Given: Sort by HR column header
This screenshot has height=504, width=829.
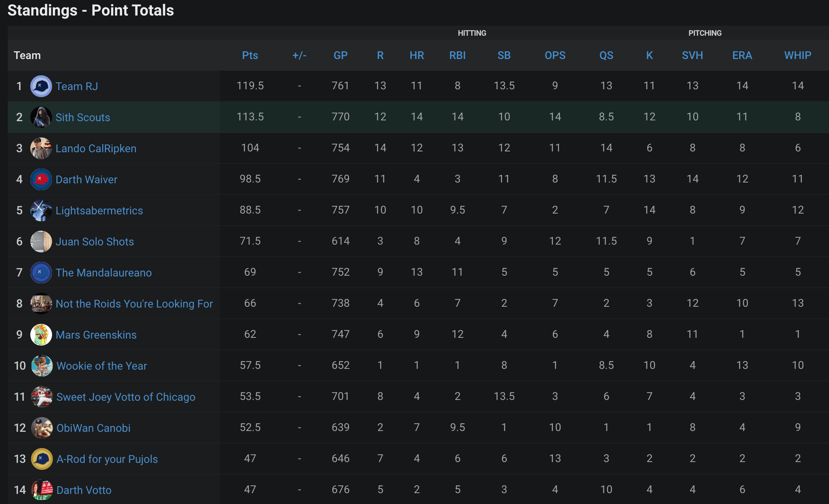Looking at the screenshot, I should [417, 55].
